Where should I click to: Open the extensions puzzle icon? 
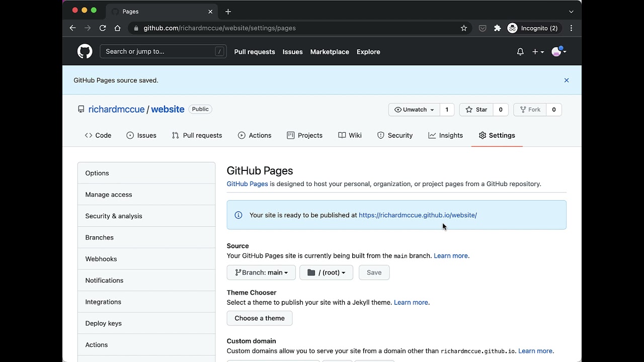(498, 28)
